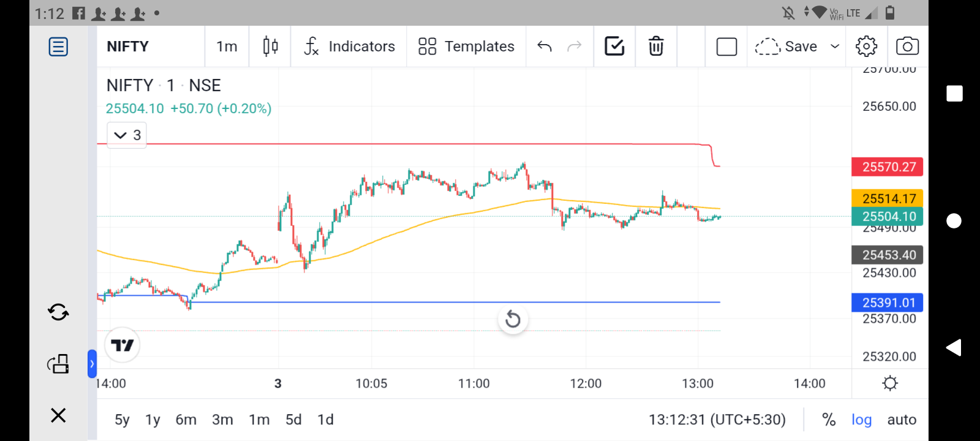Tap the refresh sync icon
Viewport: 980px width, 441px height.
point(58,312)
